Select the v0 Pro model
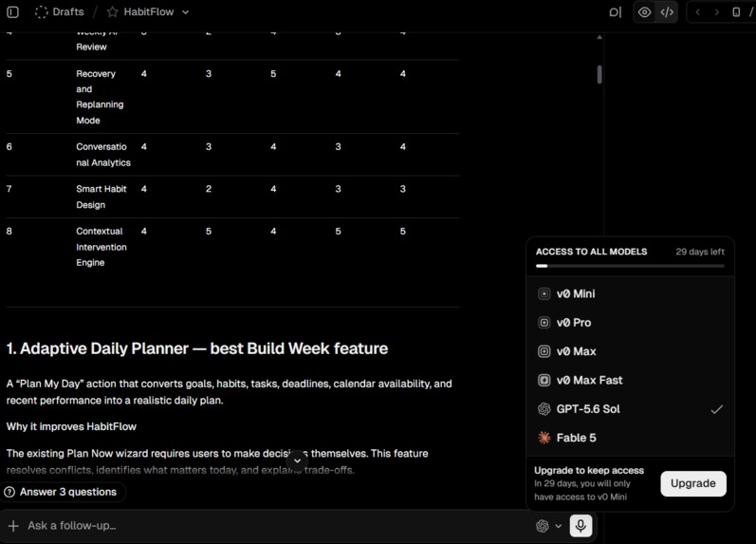The image size is (756, 544). point(630,323)
